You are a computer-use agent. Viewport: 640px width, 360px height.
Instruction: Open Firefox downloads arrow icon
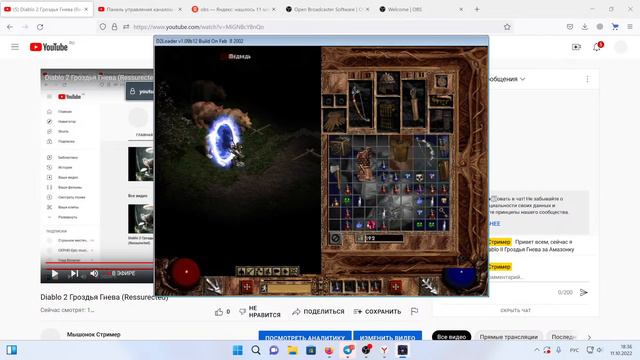pos(584,27)
